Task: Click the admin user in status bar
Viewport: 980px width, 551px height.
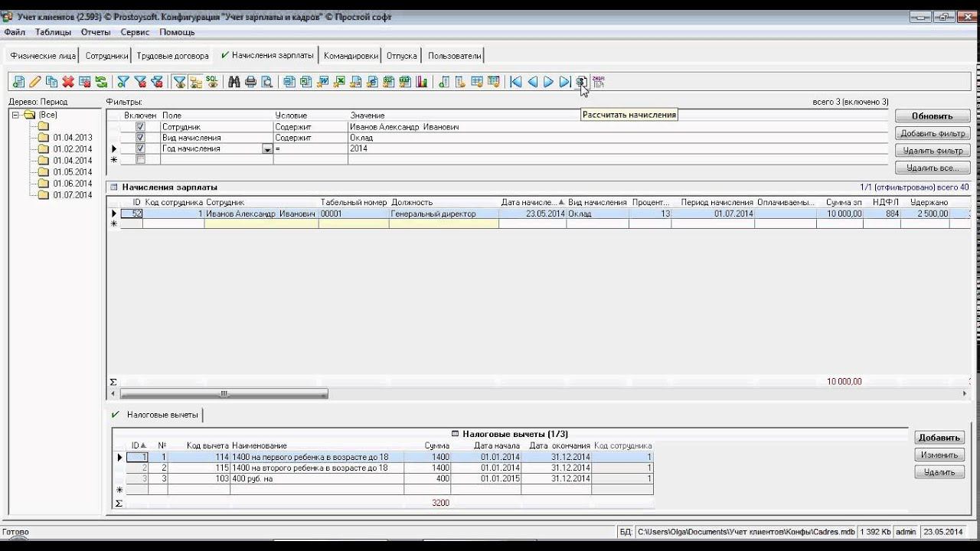Action: [906, 532]
